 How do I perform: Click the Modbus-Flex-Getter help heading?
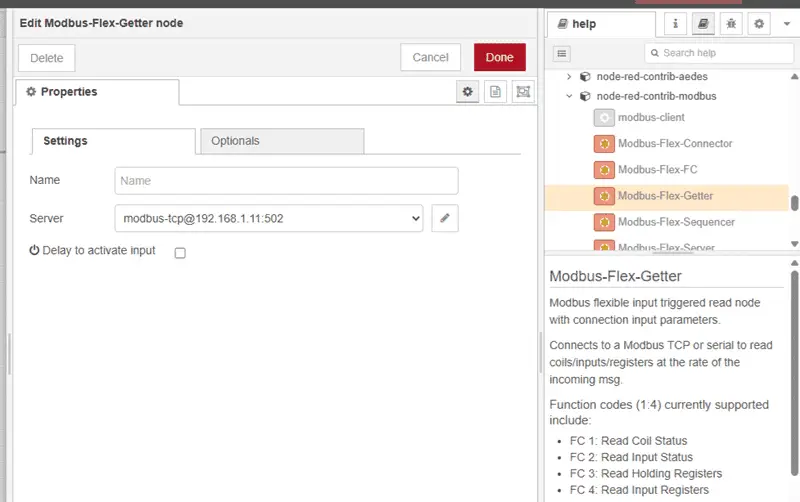pyautogui.click(x=615, y=276)
